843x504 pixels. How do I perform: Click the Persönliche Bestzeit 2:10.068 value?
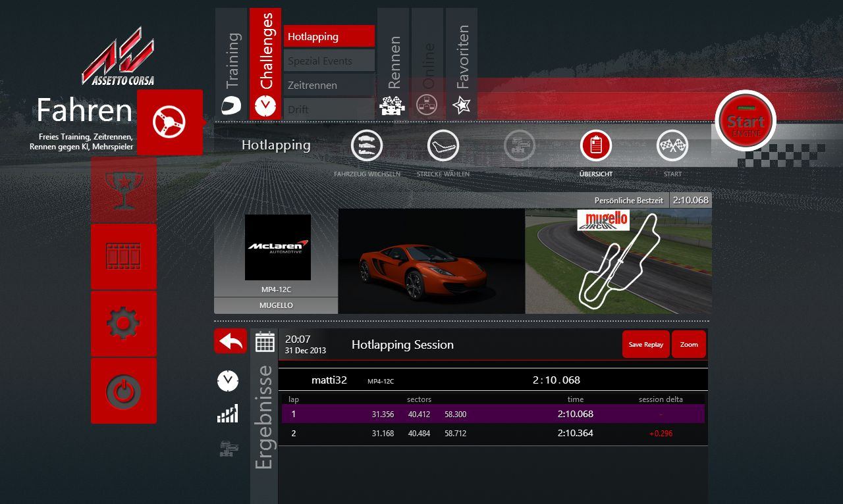[x=690, y=200]
